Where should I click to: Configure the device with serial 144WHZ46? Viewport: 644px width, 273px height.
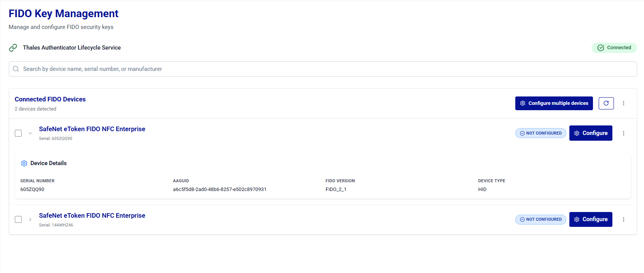pos(591,219)
